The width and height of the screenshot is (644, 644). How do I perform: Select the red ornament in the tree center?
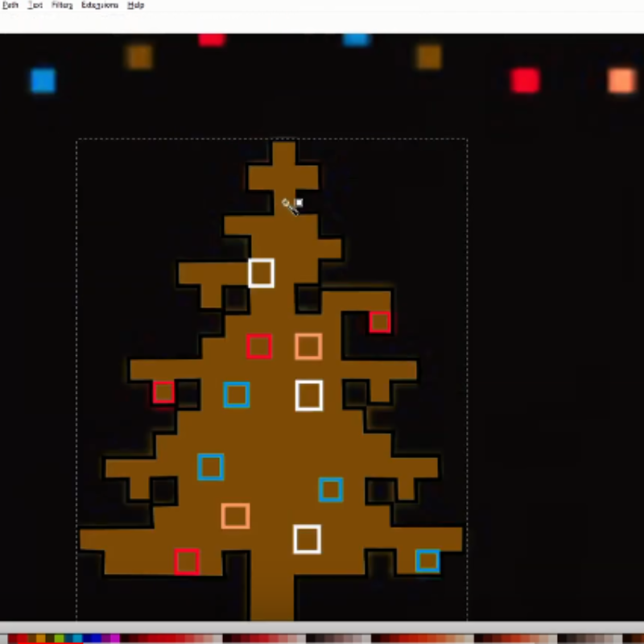pyautogui.click(x=259, y=347)
